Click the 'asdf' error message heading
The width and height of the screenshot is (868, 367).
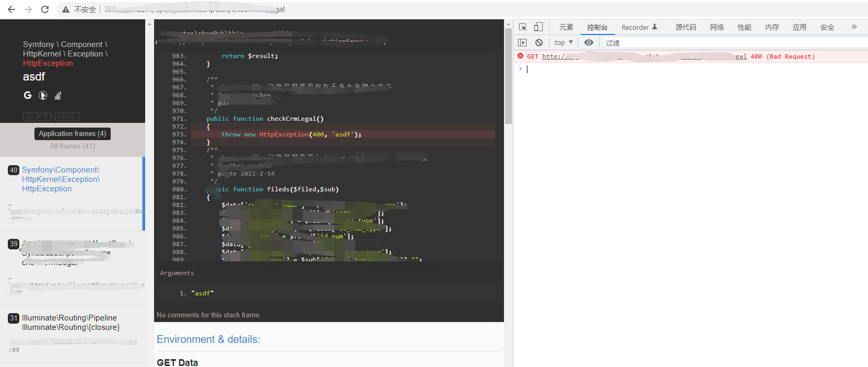(x=34, y=77)
